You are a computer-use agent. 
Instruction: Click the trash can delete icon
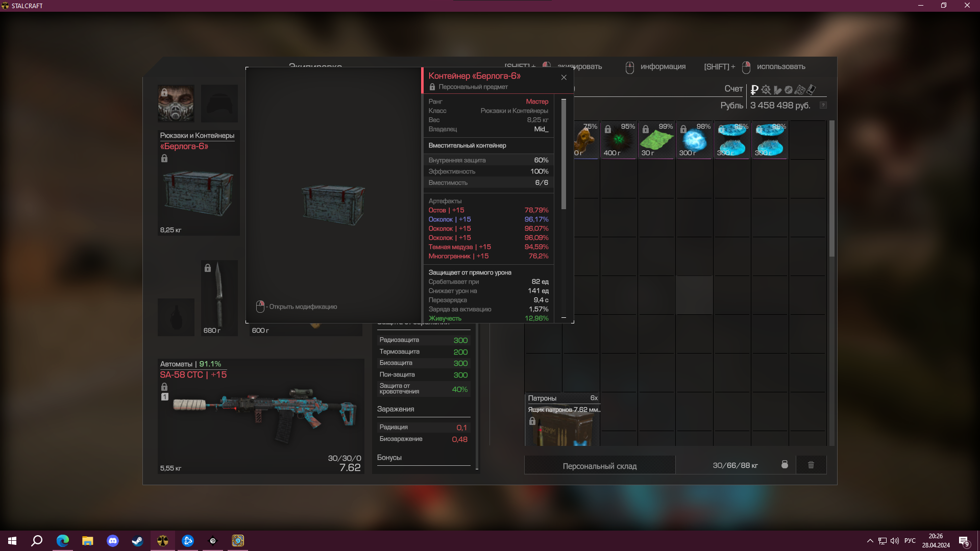(811, 465)
